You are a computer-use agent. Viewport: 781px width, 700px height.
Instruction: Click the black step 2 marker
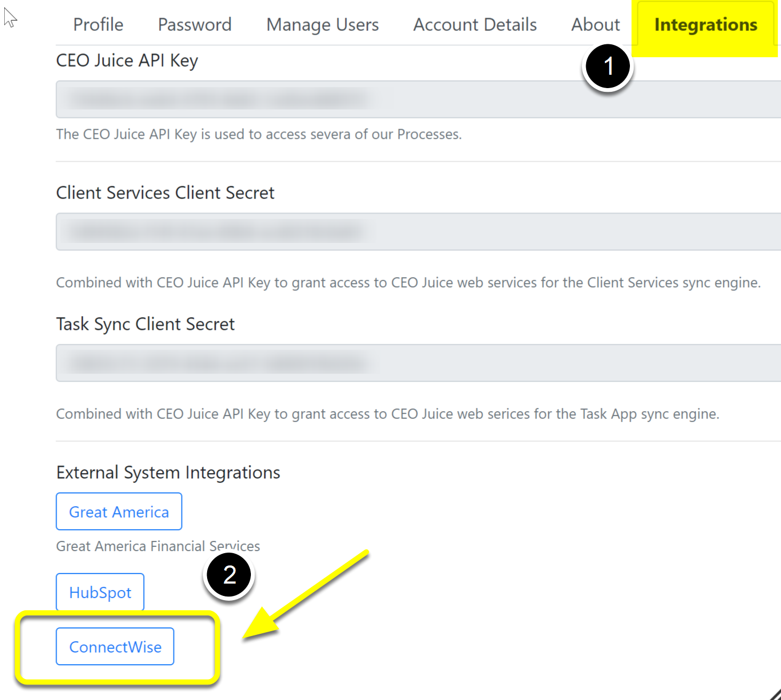[x=230, y=575]
